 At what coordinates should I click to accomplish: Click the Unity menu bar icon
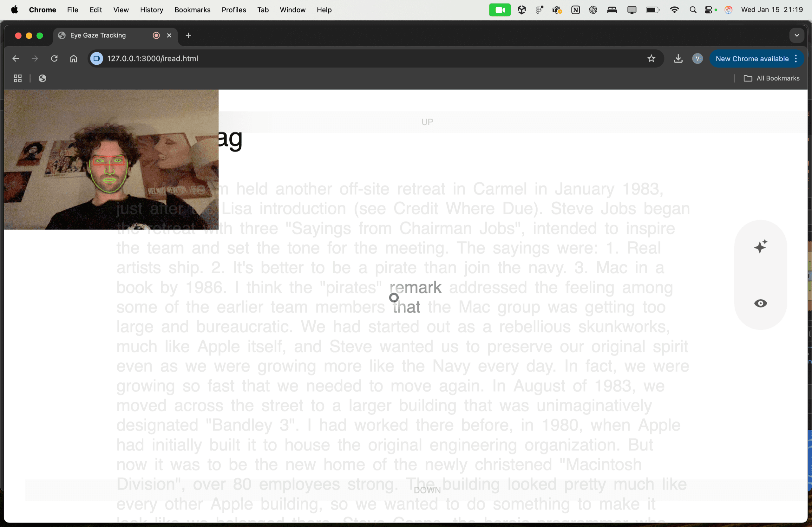[522, 10]
